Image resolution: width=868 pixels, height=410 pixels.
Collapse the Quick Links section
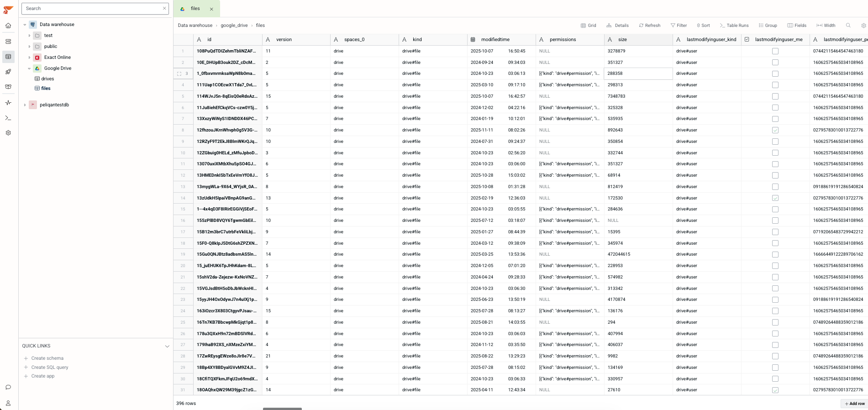pos(167,346)
